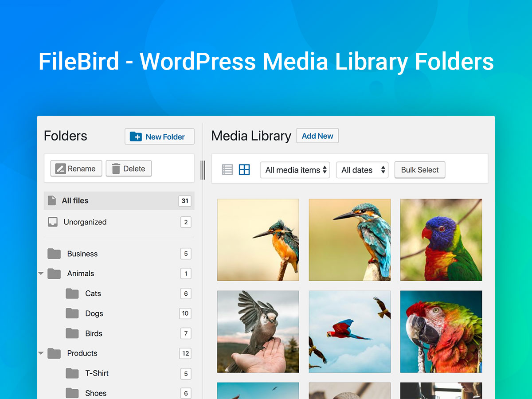Switch to grid view icon
This screenshot has height=399, width=532.
244,170
